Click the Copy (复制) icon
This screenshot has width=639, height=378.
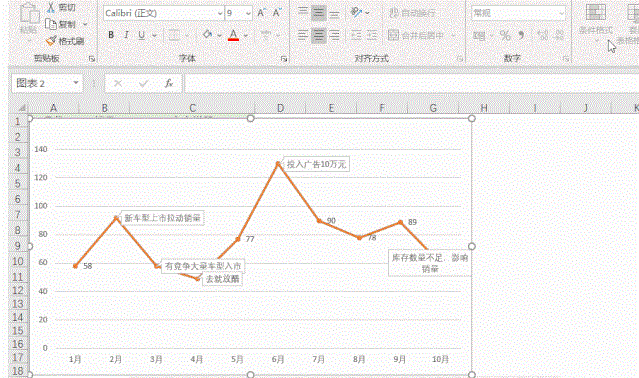tap(51, 24)
